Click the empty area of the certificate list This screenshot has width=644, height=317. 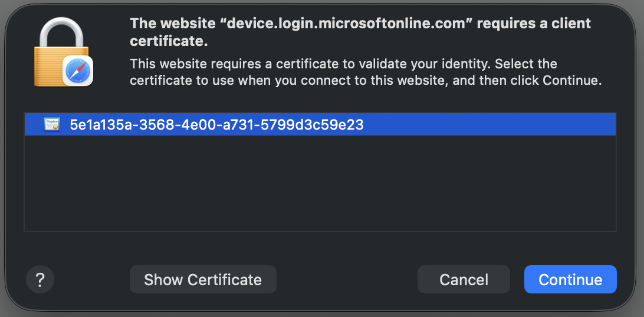coord(320,183)
